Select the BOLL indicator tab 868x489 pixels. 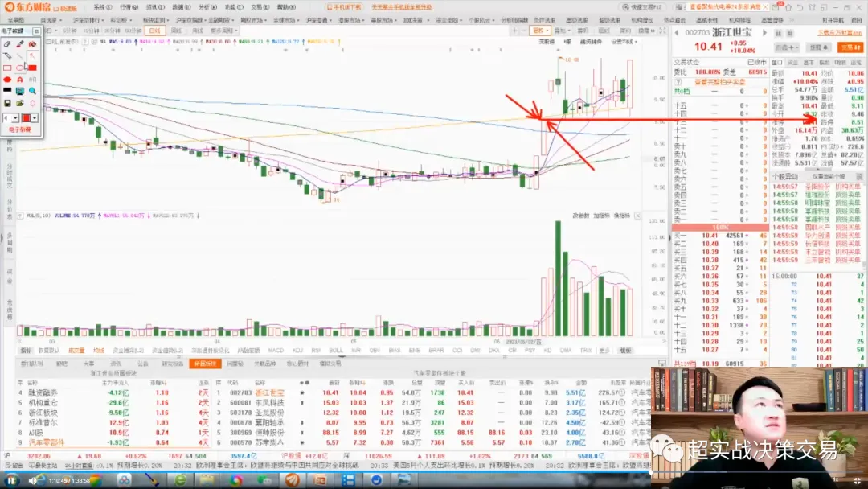335,351
